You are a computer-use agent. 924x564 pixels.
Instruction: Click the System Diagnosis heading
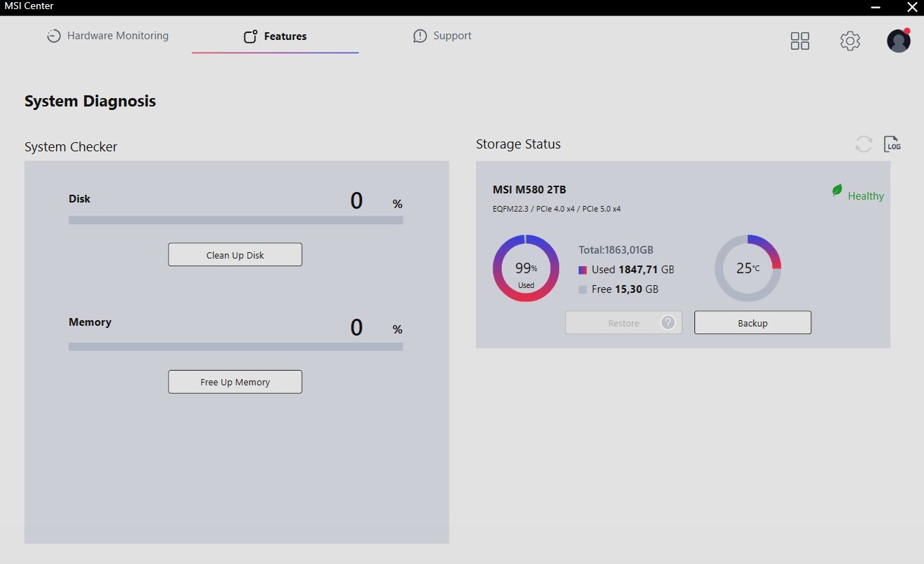coord(90,101)
